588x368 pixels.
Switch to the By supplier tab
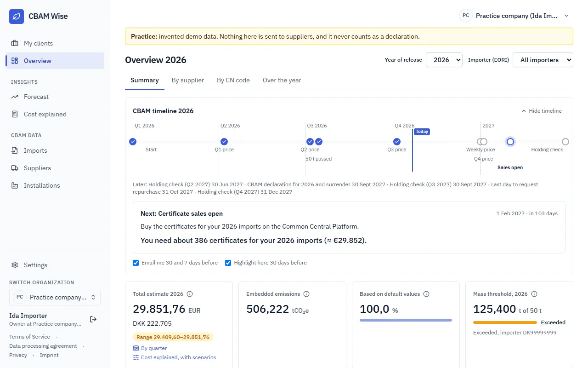(x=188, y=80)
